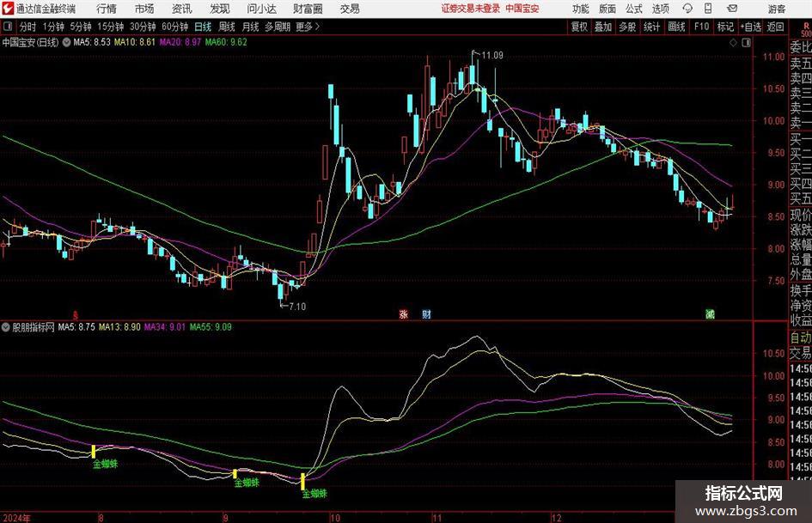Screen dimensions: 812x523
Task: Open F10 company info
Action: [x=702, y=27]
